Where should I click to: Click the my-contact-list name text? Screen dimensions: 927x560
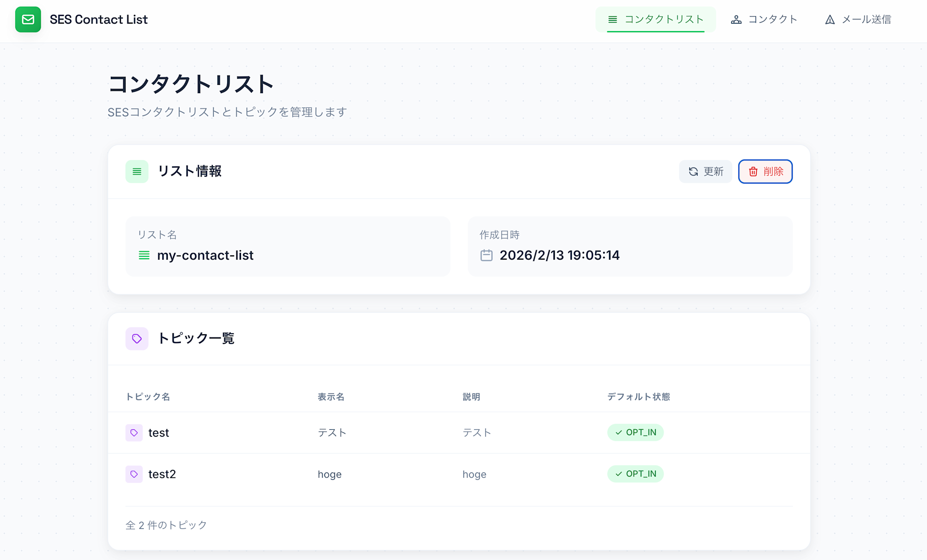205,255
